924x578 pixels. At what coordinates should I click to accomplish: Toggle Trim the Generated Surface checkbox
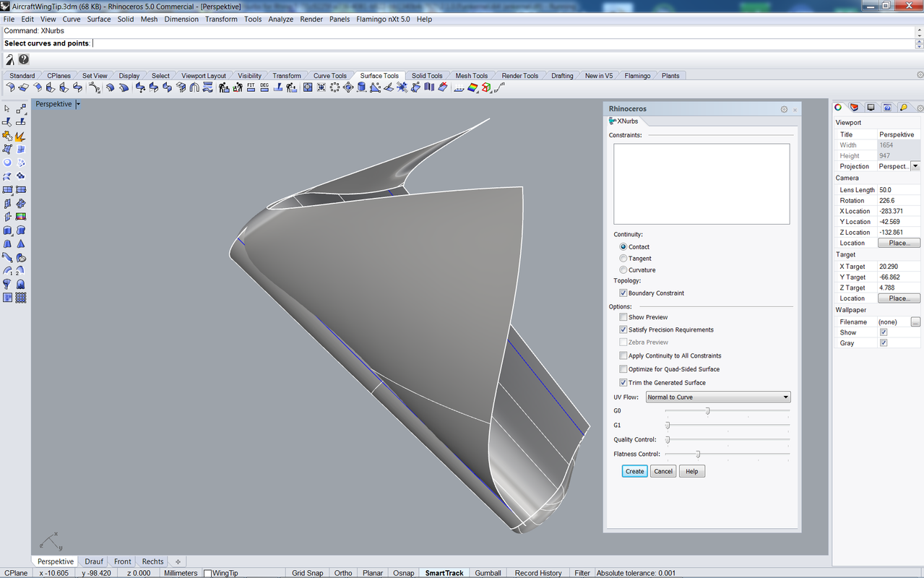[x=623, y=383]
